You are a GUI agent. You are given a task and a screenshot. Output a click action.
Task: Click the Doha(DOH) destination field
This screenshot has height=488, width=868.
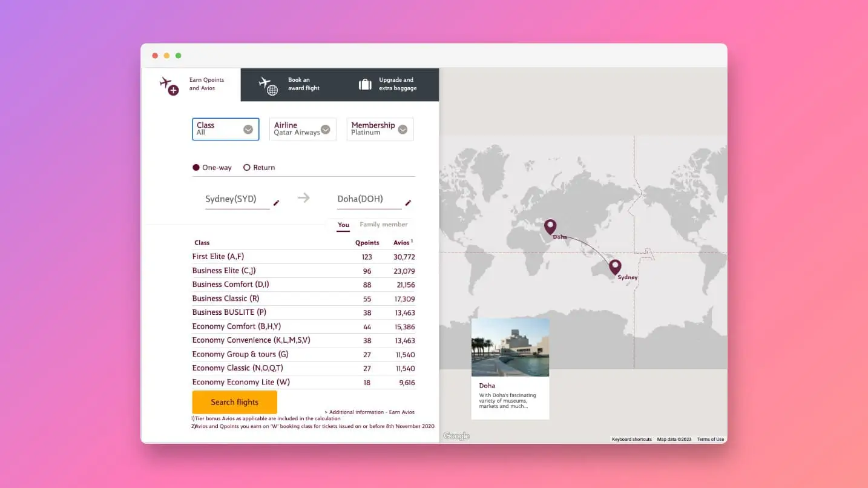click(x=369, y=199)
